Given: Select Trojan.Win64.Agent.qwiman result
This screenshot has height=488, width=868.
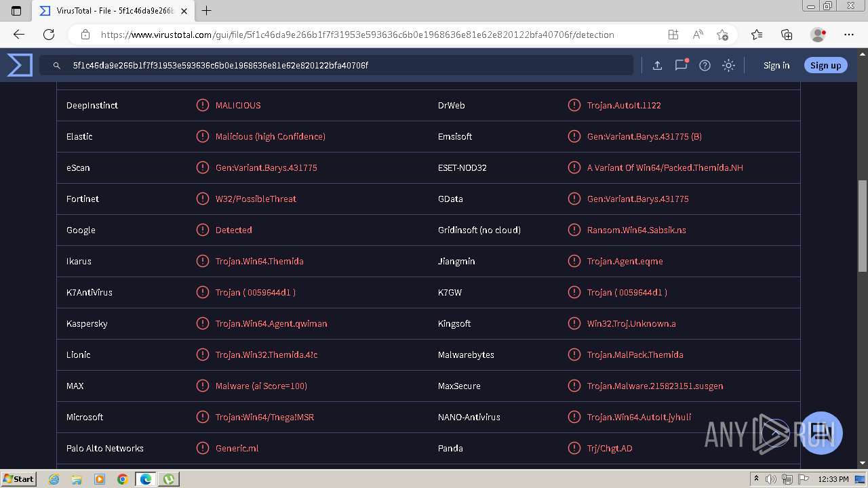Looking at the screenshot, I should coord(271,323).
